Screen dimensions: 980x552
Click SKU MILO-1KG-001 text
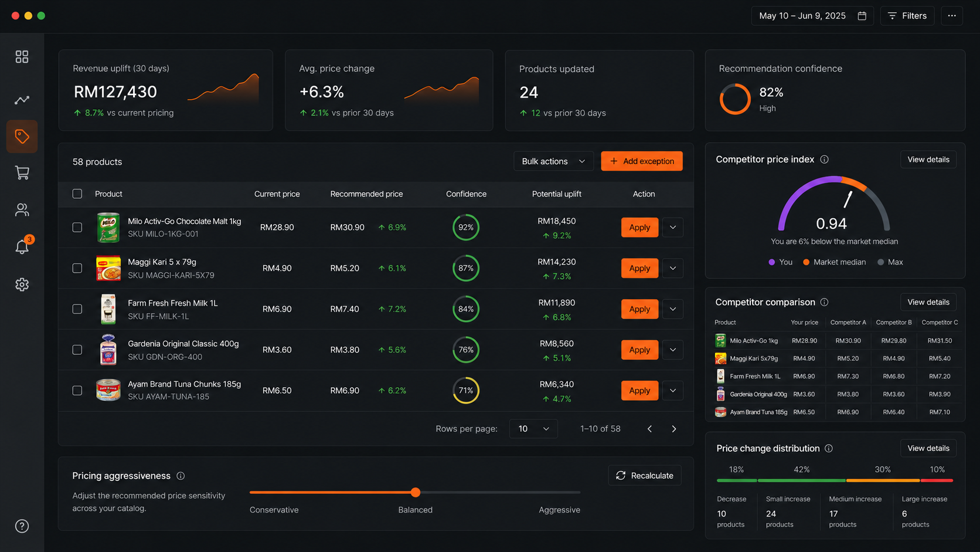click(x=163, y=234)
